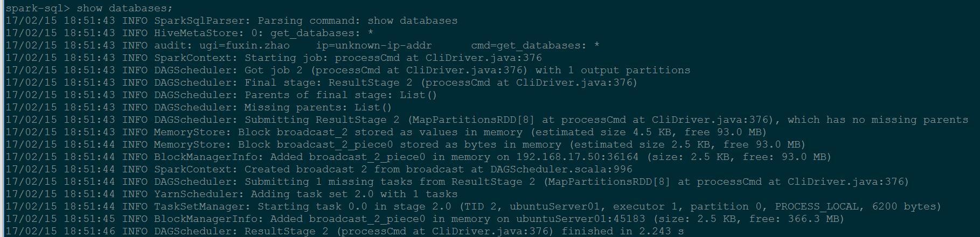Image resolution: width=980 pixels, height=237 pixels.
Task: Click 'finished in 2.243 s' text
Action: tap(622, 231)
